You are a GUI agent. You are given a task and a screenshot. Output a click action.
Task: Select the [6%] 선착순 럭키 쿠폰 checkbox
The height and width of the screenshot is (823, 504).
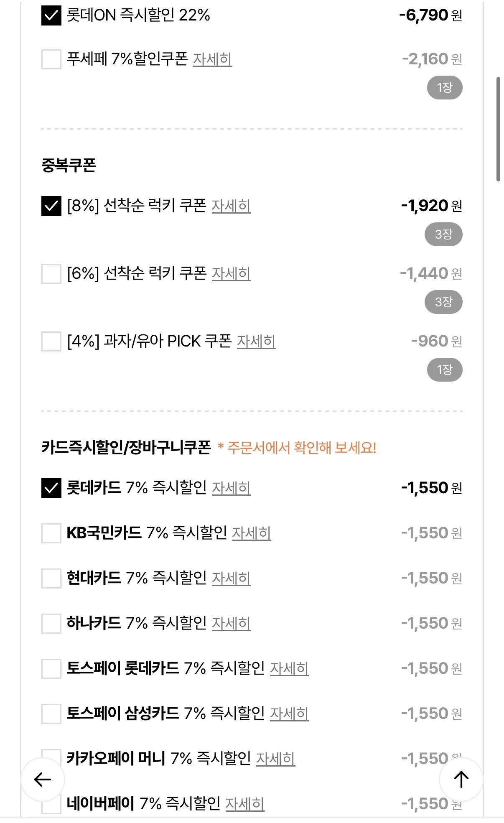[x=51, y=274]
